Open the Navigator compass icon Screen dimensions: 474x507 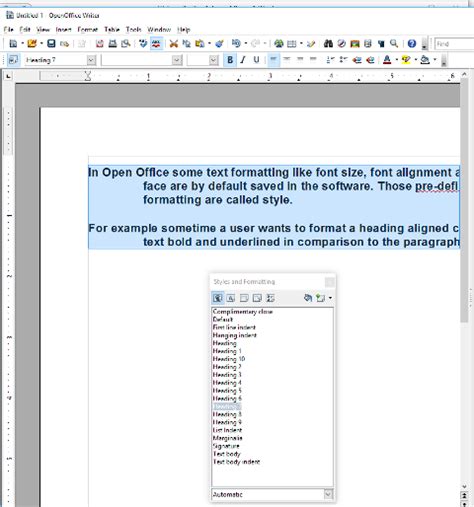tap(341, 43)
